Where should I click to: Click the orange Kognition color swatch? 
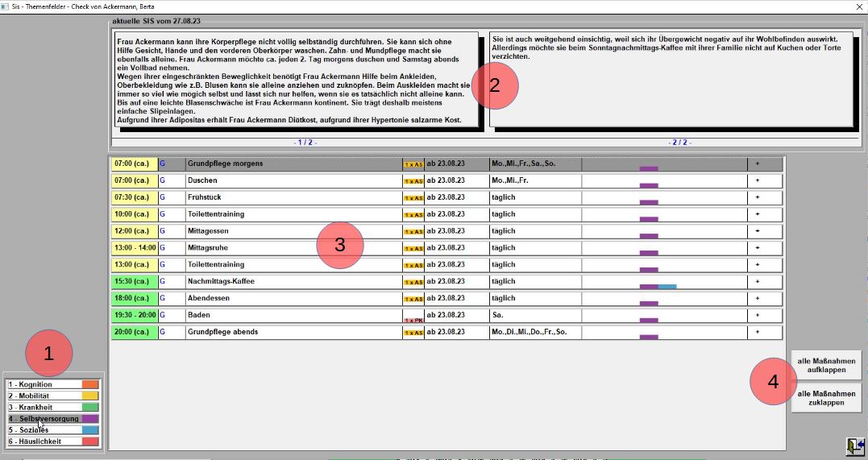point(90,384)
